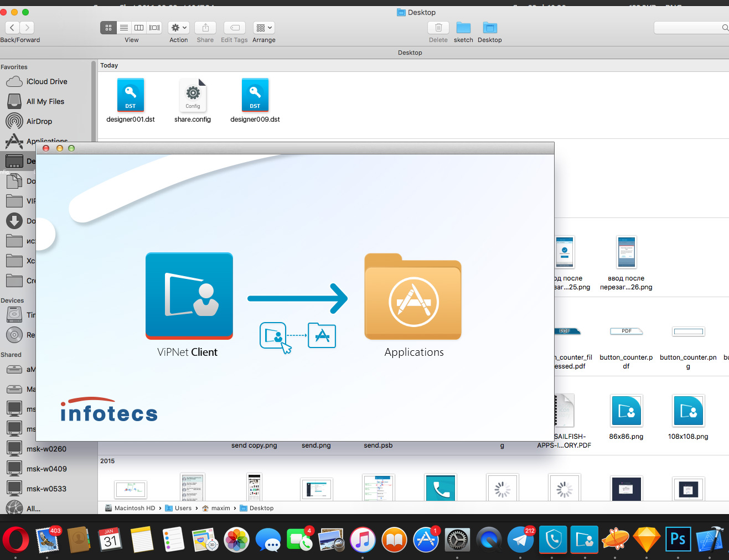Open Reminders from the Dock
The width and height of the screenshot is (729, 560).
tap(173, 540)
